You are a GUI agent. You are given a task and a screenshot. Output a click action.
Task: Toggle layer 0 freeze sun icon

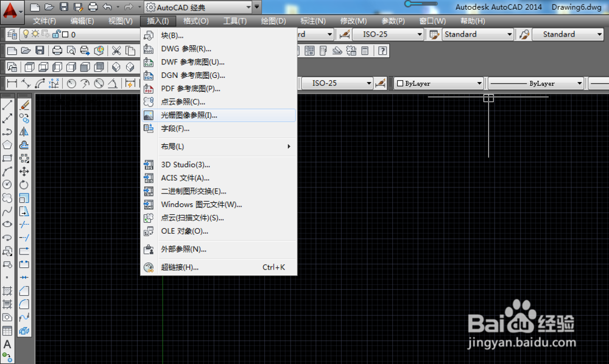(35, 34)
